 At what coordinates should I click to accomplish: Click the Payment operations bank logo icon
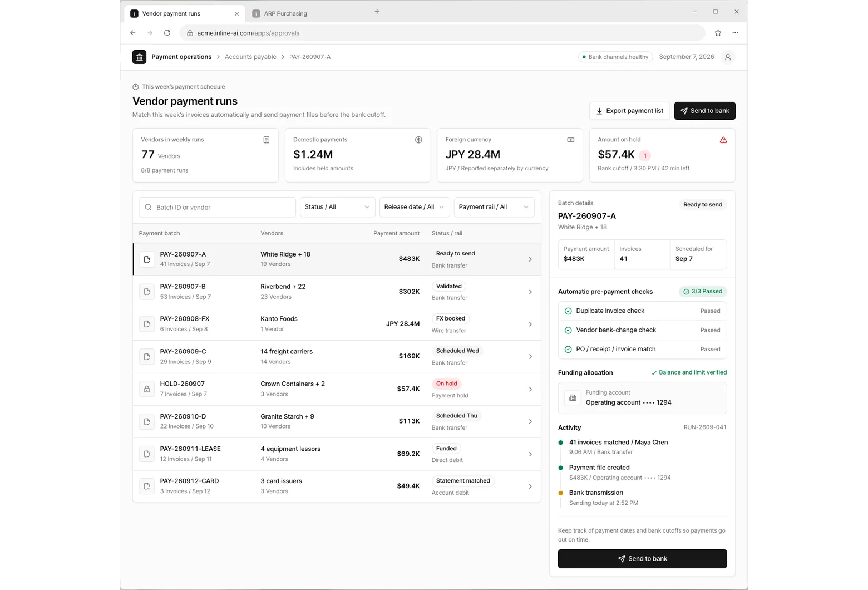[139, 57]
